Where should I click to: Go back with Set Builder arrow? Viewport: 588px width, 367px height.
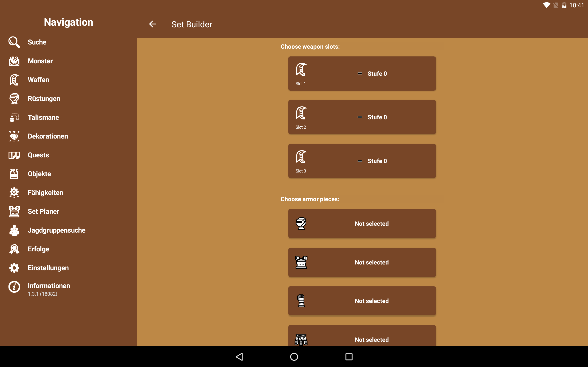(x=152, y=24)
